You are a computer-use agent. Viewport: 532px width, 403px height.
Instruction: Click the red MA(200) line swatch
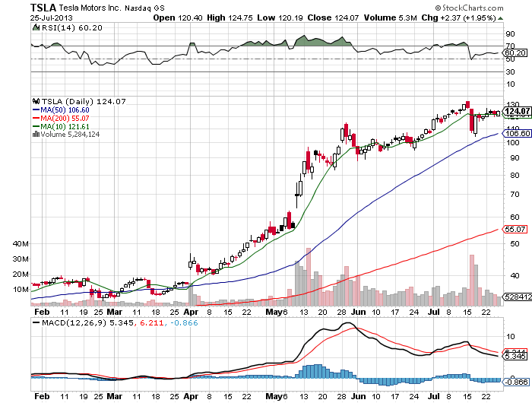click(36, 118)
